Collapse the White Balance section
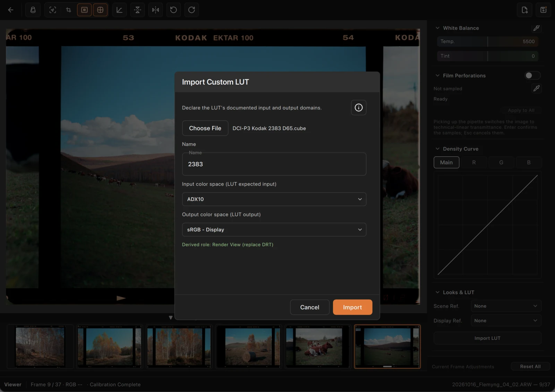 (x=437, y=28)
